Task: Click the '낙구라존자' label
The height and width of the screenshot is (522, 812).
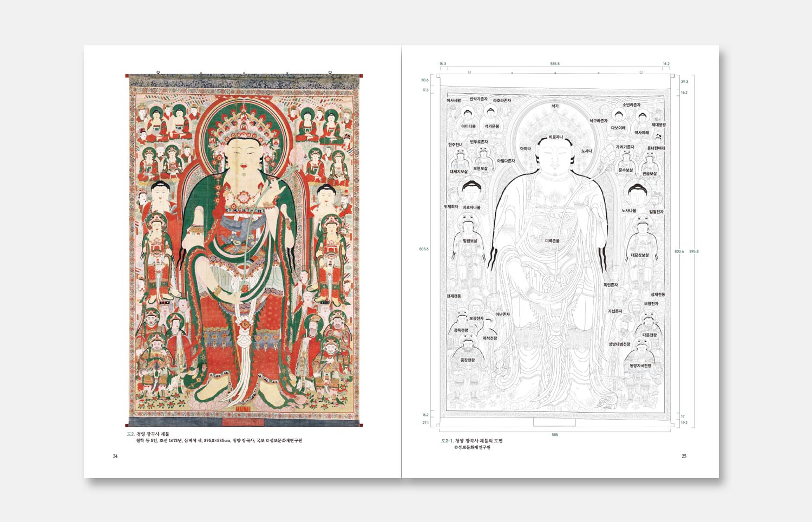Action: click(599, 121)
